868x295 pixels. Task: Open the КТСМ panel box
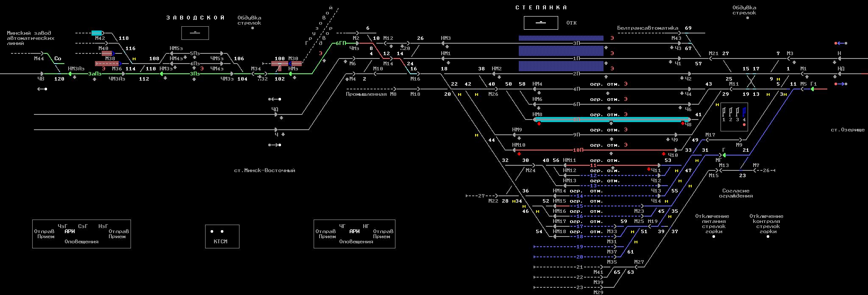(x=222, y=236)
